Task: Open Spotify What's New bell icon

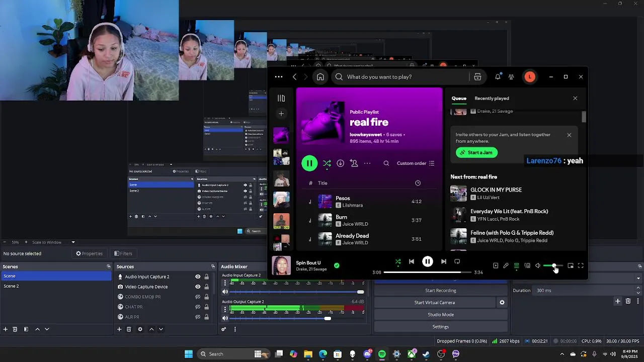Action: pyautogui.click(x=498, y=77)
